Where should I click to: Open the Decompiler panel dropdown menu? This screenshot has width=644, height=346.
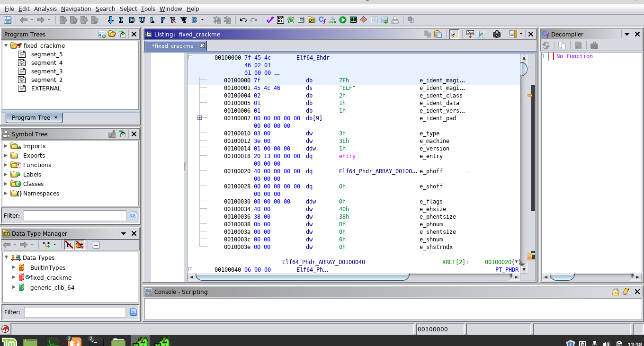(x=626, y=34)
